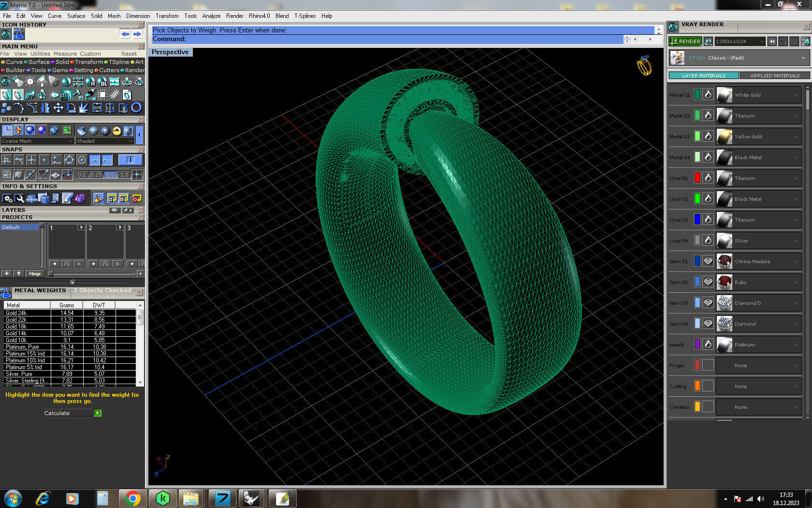Click the R sphere render icon
Screen dimensions: 812x508
(x=90, y=81)
